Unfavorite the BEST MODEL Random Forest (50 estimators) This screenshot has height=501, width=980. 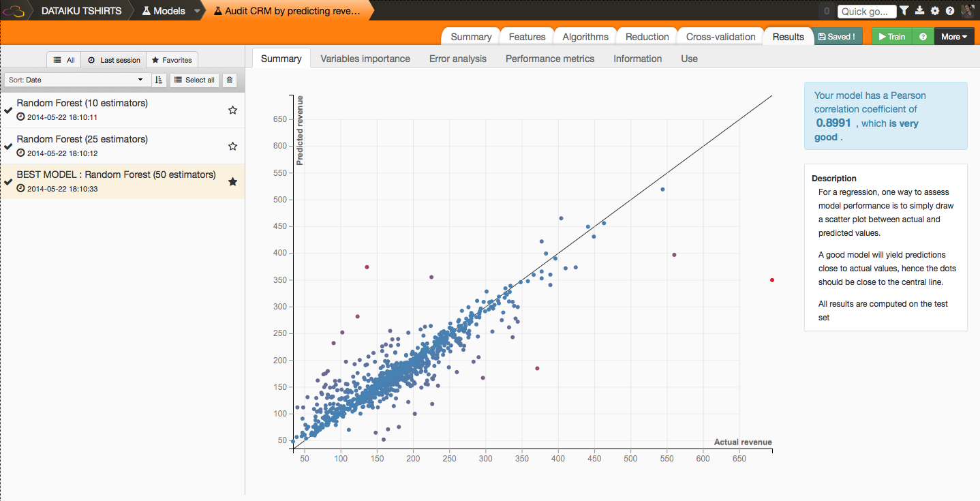[232, 181]
